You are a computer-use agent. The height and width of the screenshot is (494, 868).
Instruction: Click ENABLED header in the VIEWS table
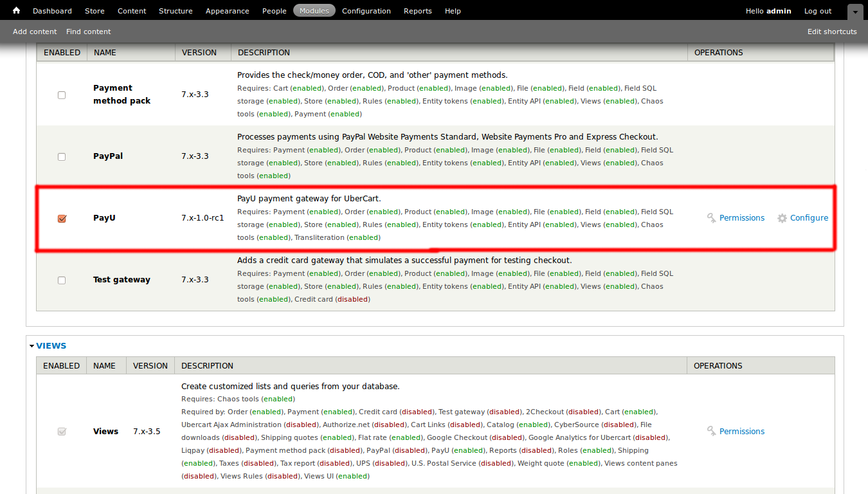[x=61, y=366]
